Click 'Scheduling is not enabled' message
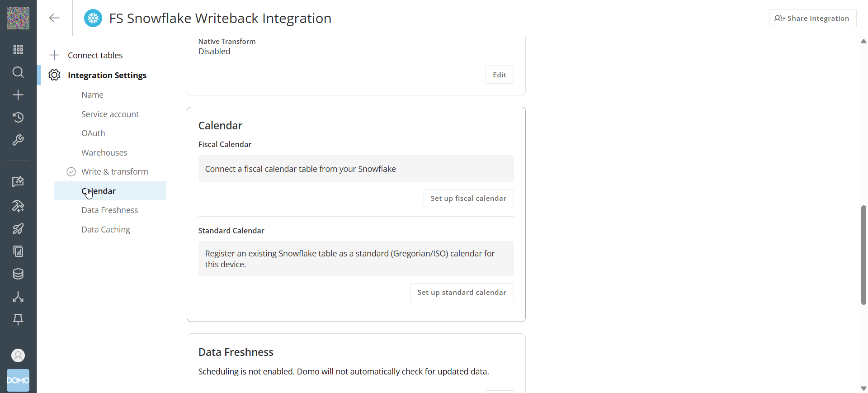 344,372
